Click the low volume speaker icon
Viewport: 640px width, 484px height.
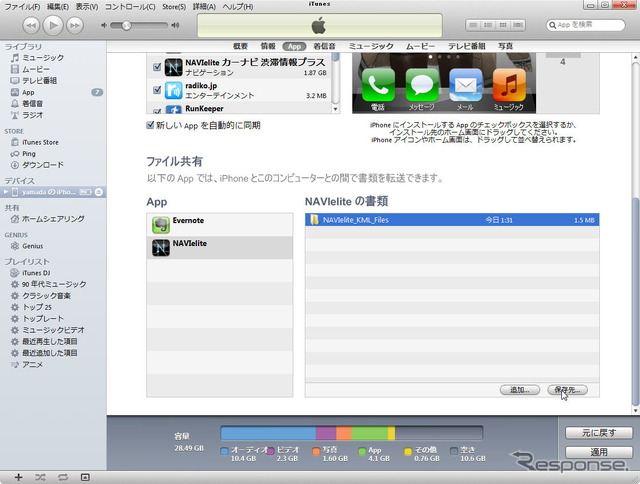[x=104, y=25]
